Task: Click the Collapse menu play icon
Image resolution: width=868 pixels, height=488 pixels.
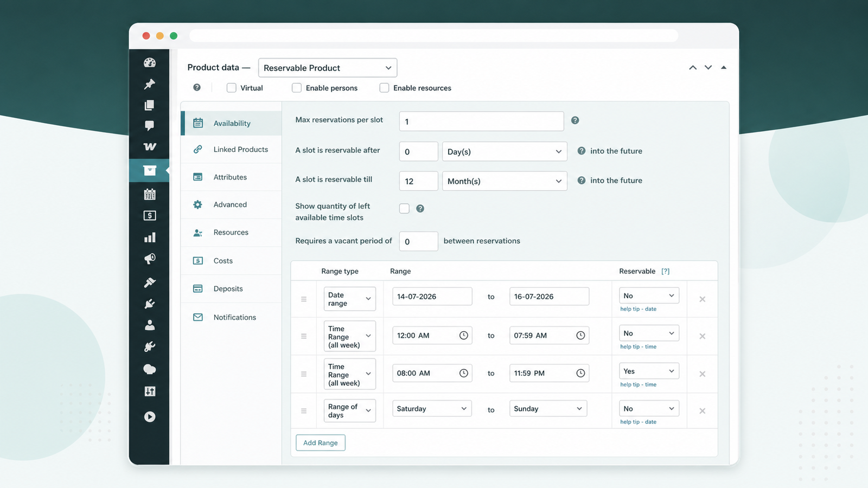Action: point(150,416)
